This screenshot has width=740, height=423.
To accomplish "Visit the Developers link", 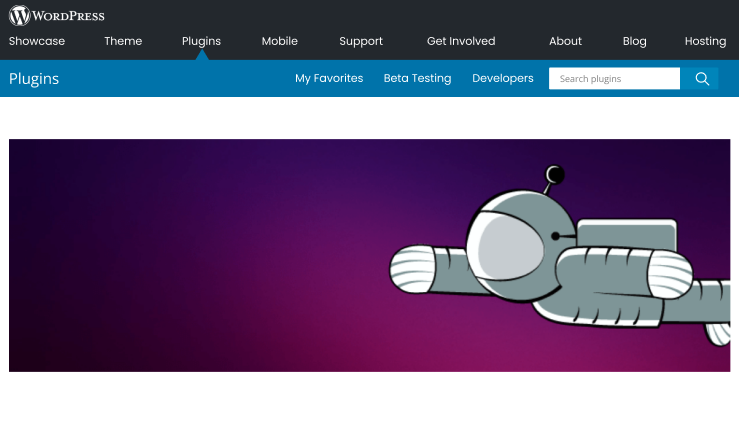I will 503,78.
